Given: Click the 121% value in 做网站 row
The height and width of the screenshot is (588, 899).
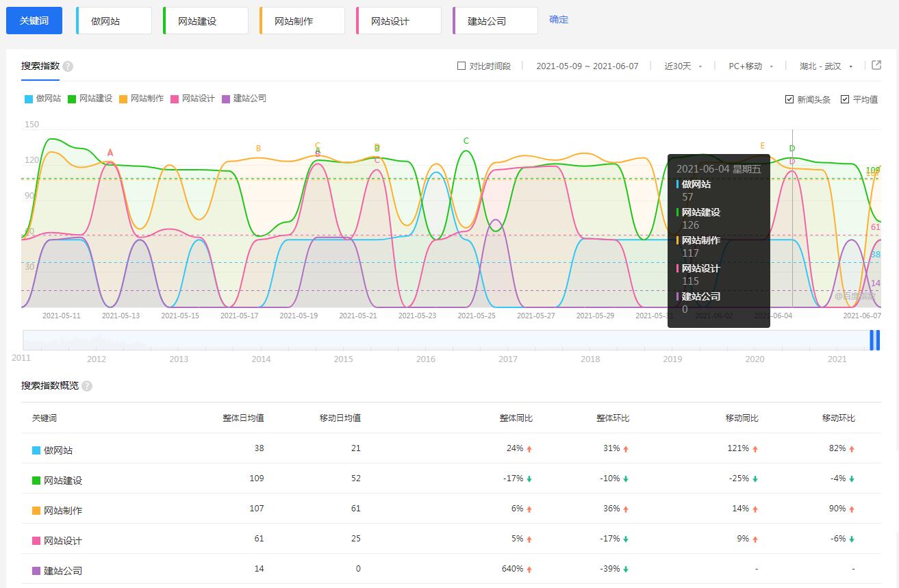Looking at the screenshot, I should (738, 448).
